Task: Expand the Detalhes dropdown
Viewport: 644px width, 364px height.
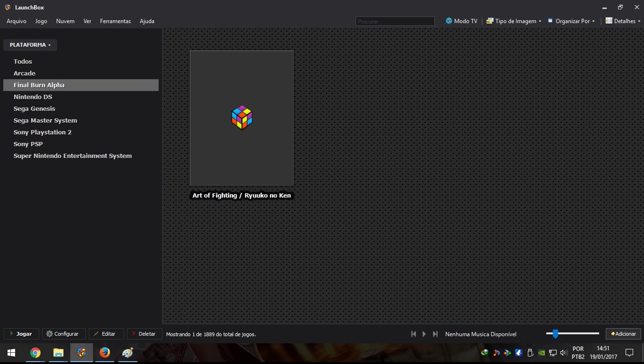Action: [623, 21]
